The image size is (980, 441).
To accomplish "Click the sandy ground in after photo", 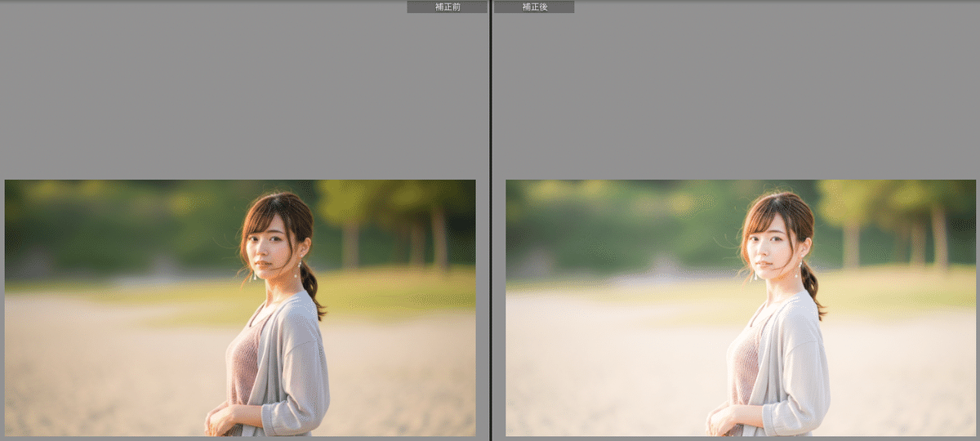I will coord(600,367).
